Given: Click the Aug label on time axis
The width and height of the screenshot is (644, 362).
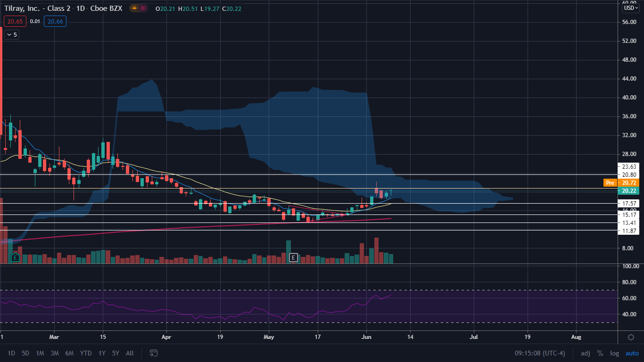Looking at the screenshot, I should click(x=576, y=337).
